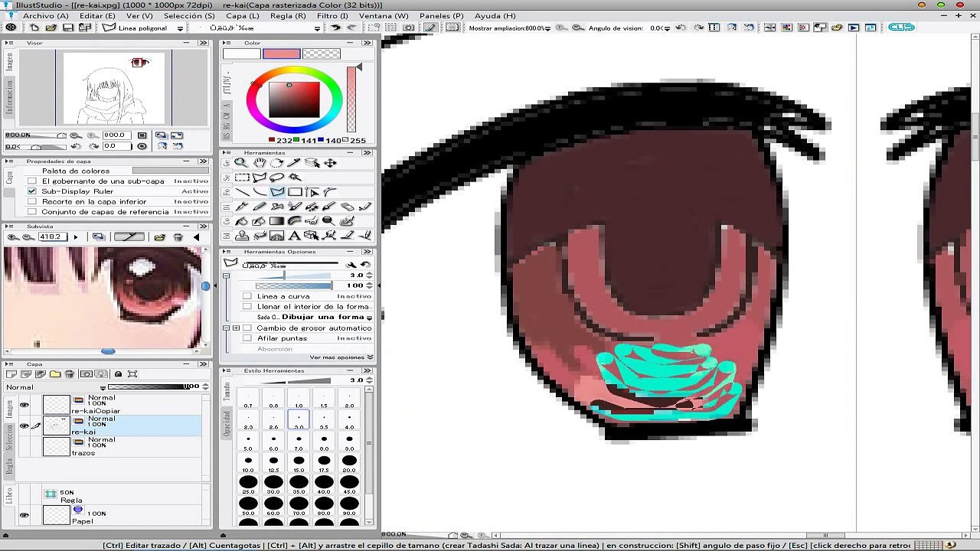
Task: Collapse the Herramientas panel with double arrow
Action: point(367,153)
